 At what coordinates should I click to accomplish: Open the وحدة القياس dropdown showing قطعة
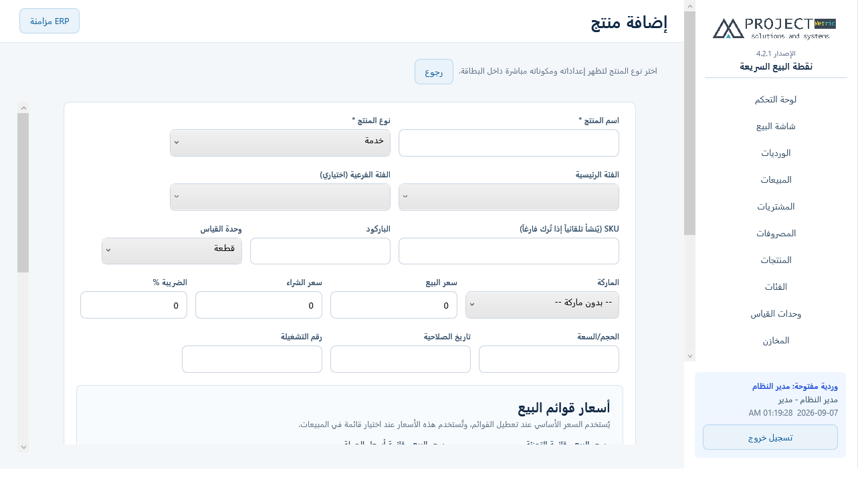pos(172,251)
